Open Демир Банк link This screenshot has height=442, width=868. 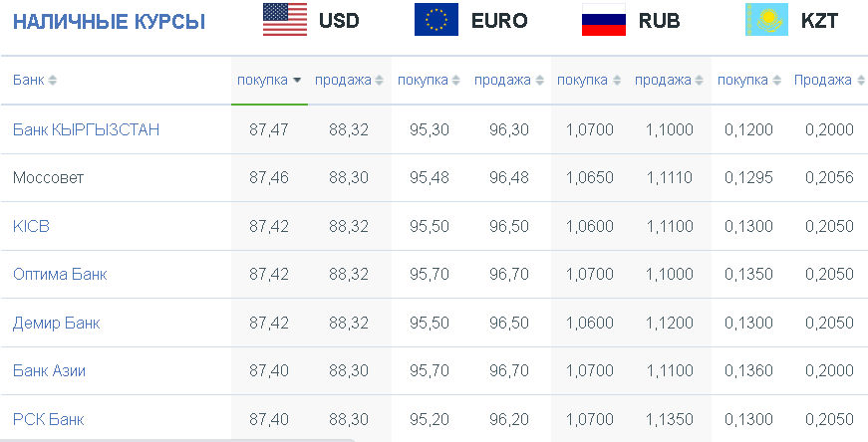pos(57,323)
